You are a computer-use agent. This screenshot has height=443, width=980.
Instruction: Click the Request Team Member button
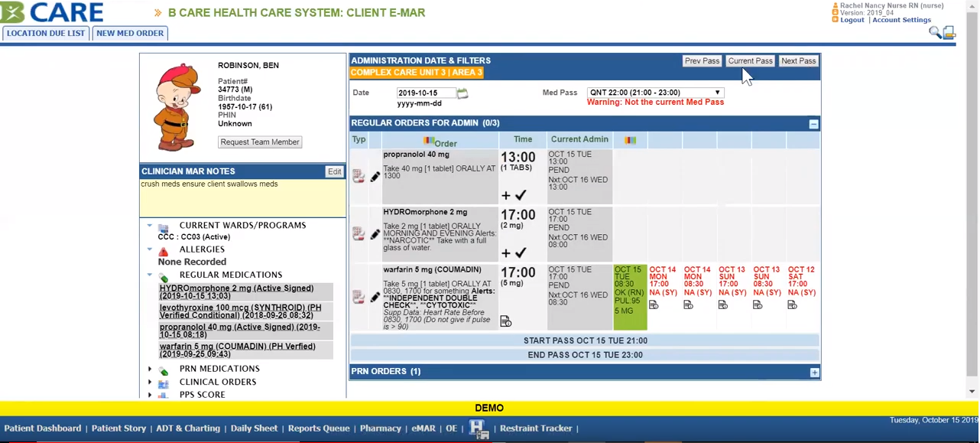(x=260, y=142)
